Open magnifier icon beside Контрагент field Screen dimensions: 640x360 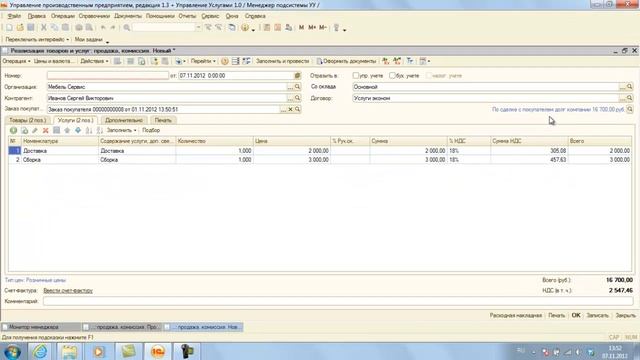[x=298, y=98]
